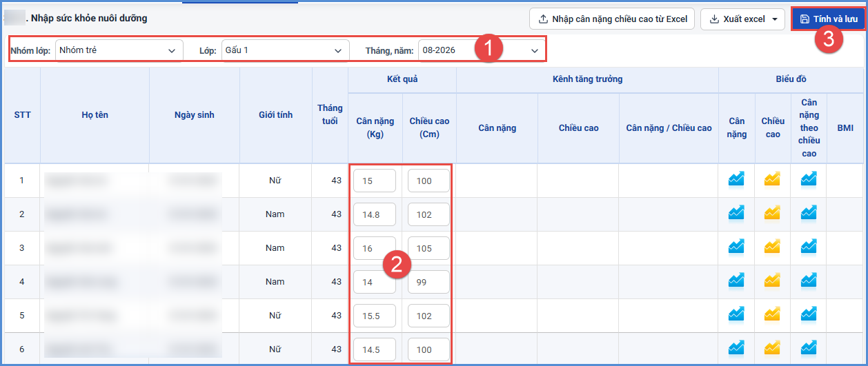
Task: Click Tính và lưu button
Action: point(829,19)
